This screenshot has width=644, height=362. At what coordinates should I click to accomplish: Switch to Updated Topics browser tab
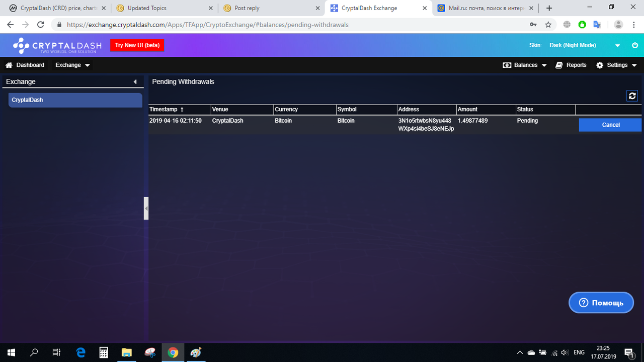[164, 8]
